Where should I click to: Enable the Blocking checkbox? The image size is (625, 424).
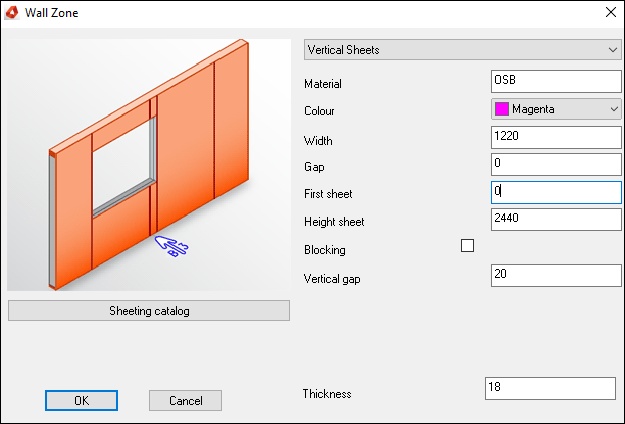467,245
